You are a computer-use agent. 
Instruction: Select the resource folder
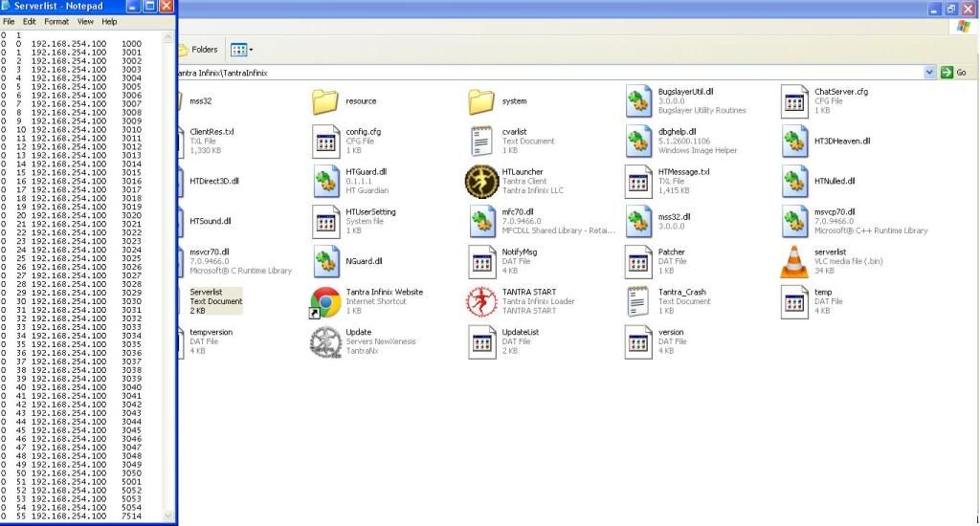coord(326,100)
